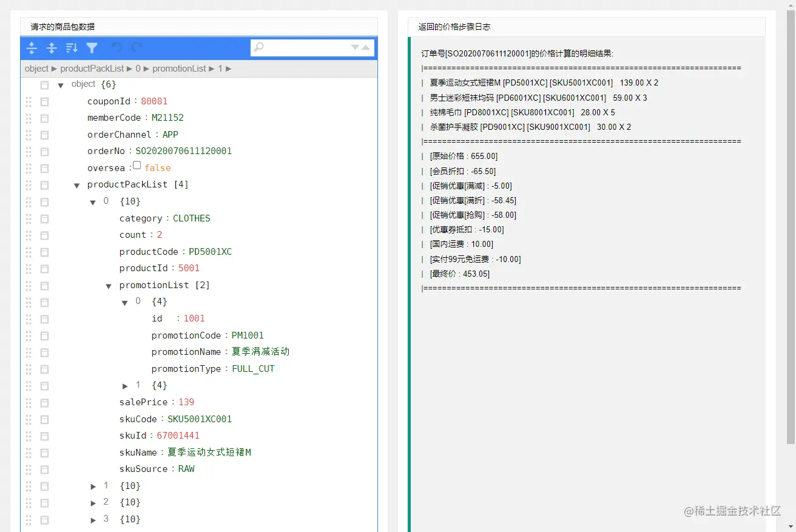The image size is (796, 532).
Task: Expand productPackList item 2 {10}
Action: pyautogui.click(x=93, y=503)
